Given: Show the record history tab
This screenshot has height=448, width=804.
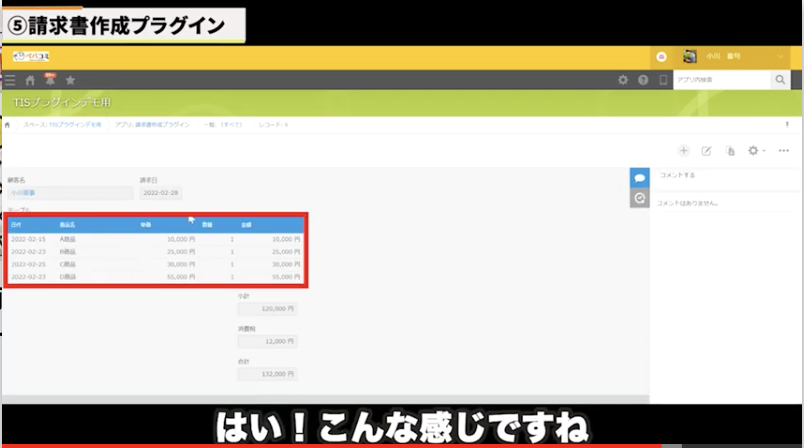Looking at the screenshot, I should tap(639, 198).
